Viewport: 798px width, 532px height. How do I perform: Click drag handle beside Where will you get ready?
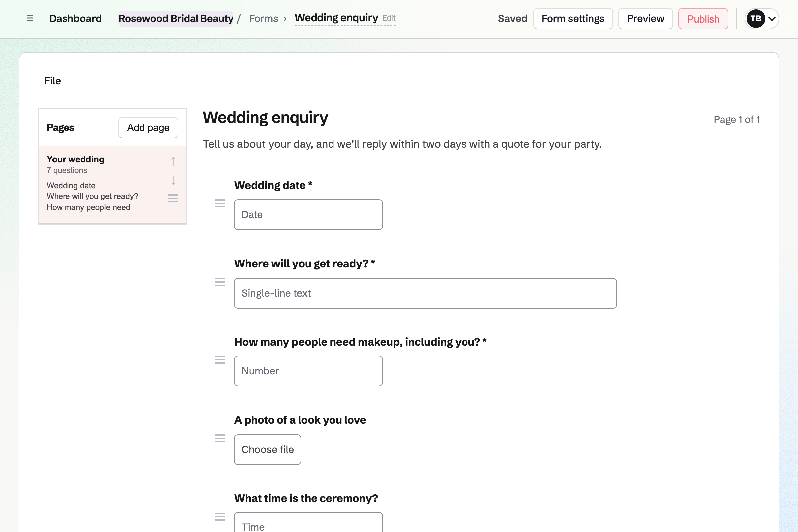(x=220, y=282)
